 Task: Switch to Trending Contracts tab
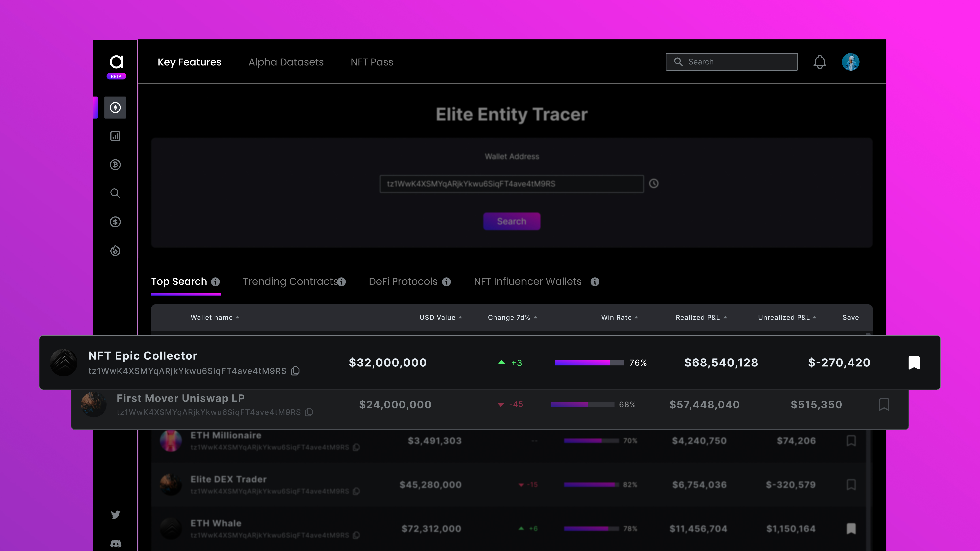pos(290,281)
